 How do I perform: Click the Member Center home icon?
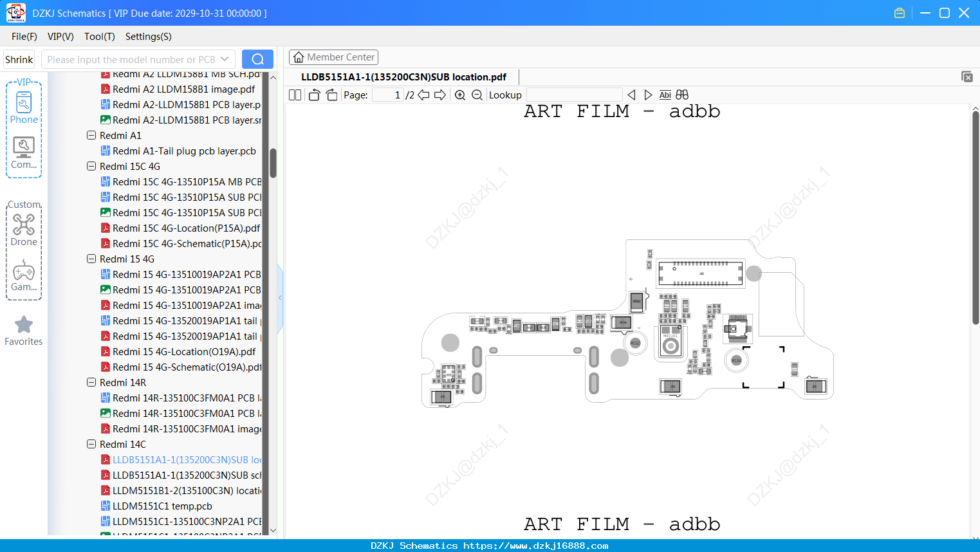[299, 57]
